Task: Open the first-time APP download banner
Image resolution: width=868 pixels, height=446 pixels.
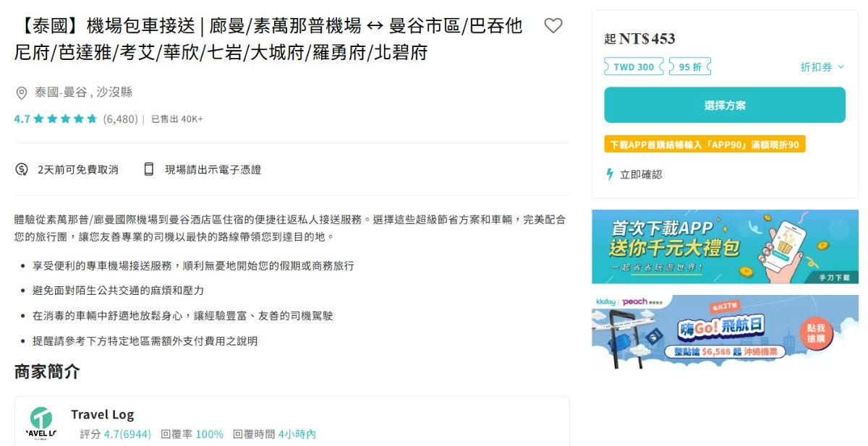Action: [x=725, y=246]
